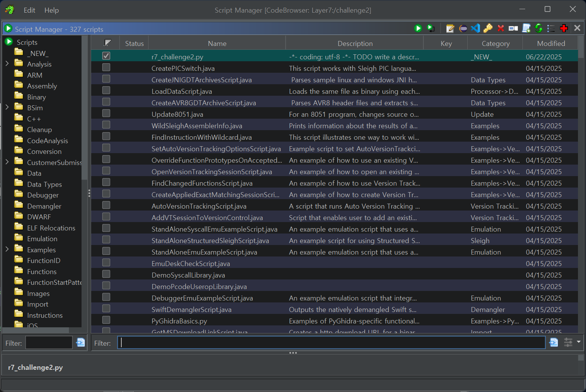Click the Script Manager title play icon

coord(8,29)
